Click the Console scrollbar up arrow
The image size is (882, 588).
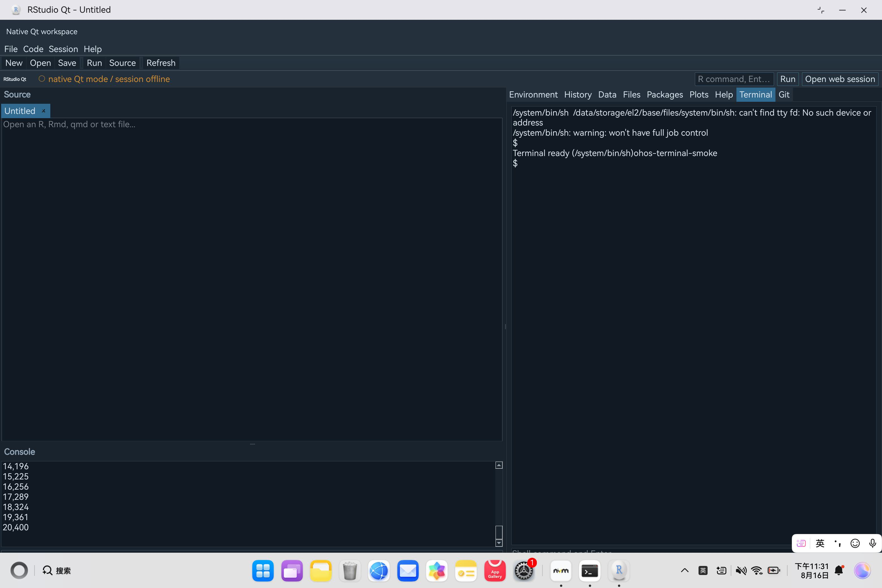pyautogui.click(x=499, y=465)
